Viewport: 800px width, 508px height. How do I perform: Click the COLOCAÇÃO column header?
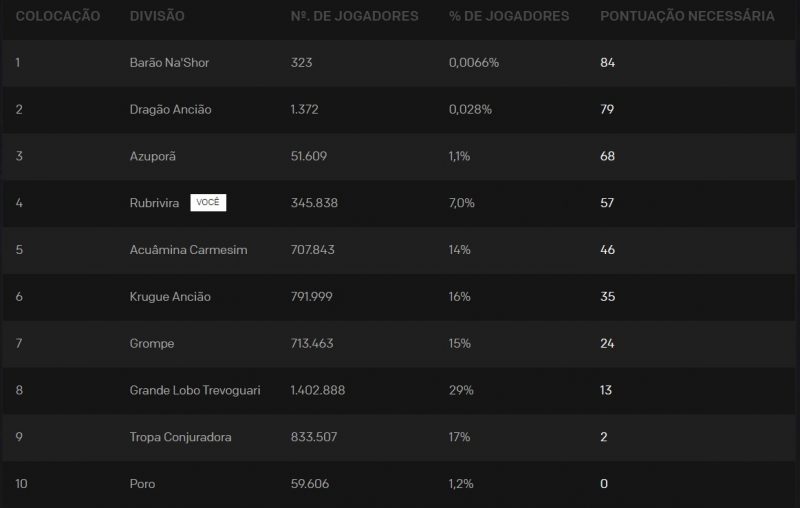[x=56, y=17]
